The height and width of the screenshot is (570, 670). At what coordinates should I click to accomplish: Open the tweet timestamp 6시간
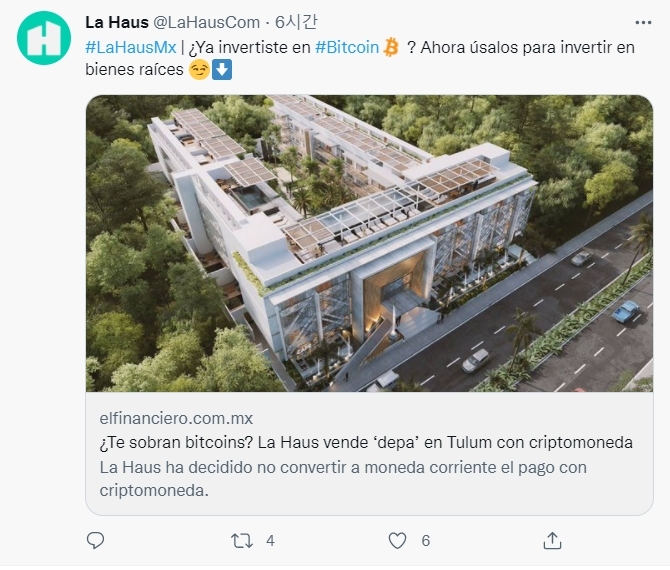296,22
